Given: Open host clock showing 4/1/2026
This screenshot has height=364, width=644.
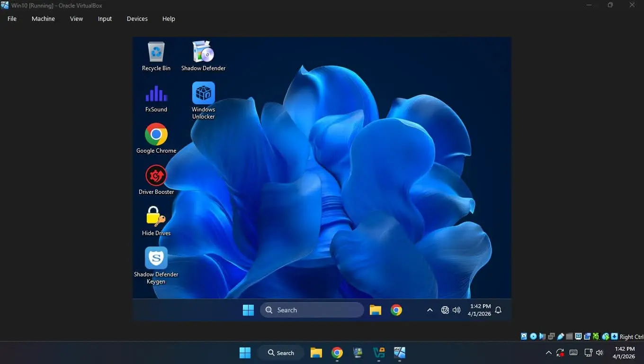Looking at the screenshot, I should coord(624,353).
